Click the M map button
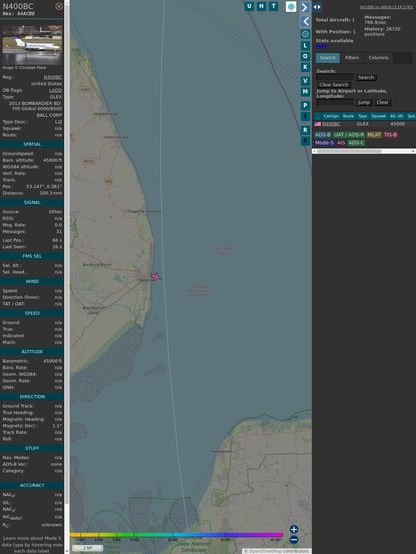Viewport: 416px width, 554px height. (305, 92)
